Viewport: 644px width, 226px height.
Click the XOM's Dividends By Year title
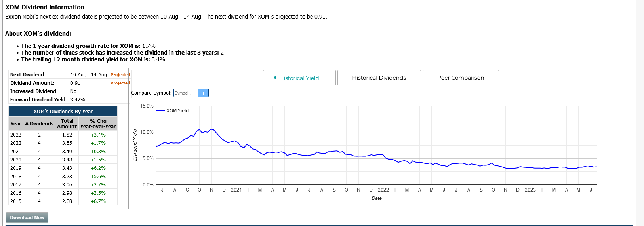tap(63, 112)
